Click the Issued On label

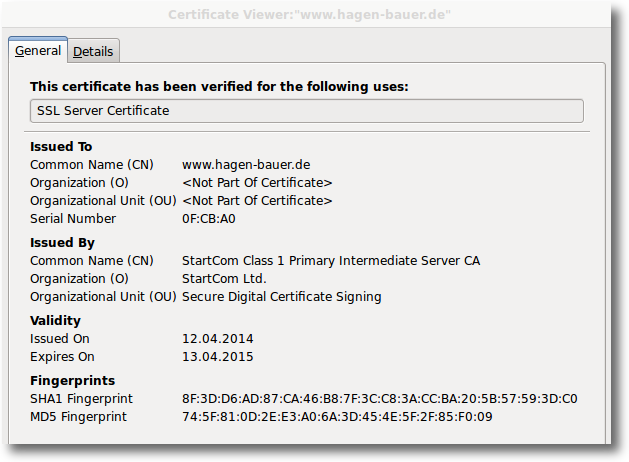60,338
